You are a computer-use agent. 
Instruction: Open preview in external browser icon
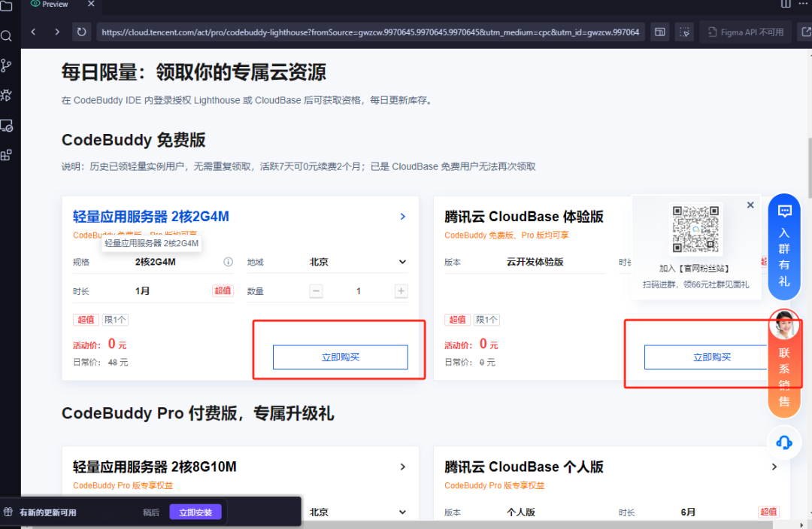pyautogui.click(x=806, y=32)
